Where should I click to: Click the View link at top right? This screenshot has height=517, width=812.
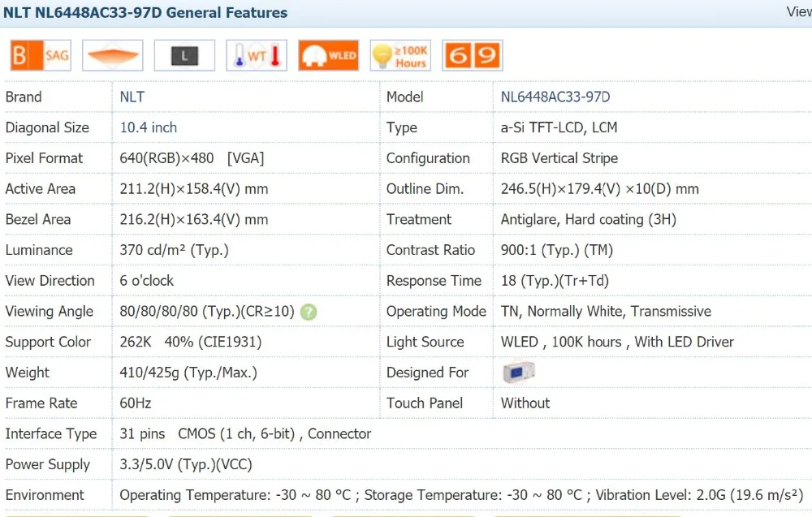click(798, 12)
